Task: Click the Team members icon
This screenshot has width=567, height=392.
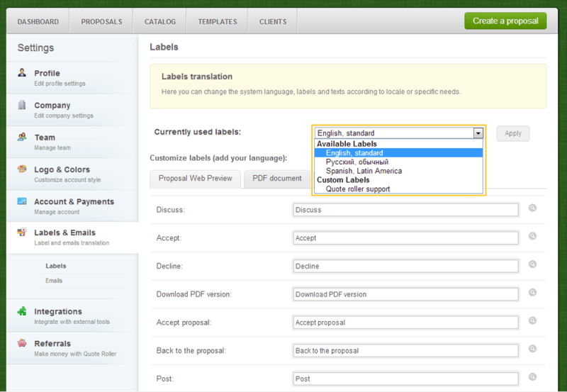Action: [22, 137]
